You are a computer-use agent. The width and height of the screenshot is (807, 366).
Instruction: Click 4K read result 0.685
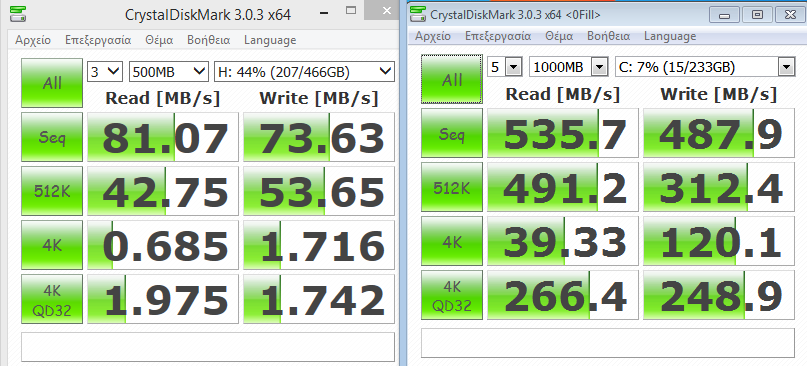click(x=163, y=245)
